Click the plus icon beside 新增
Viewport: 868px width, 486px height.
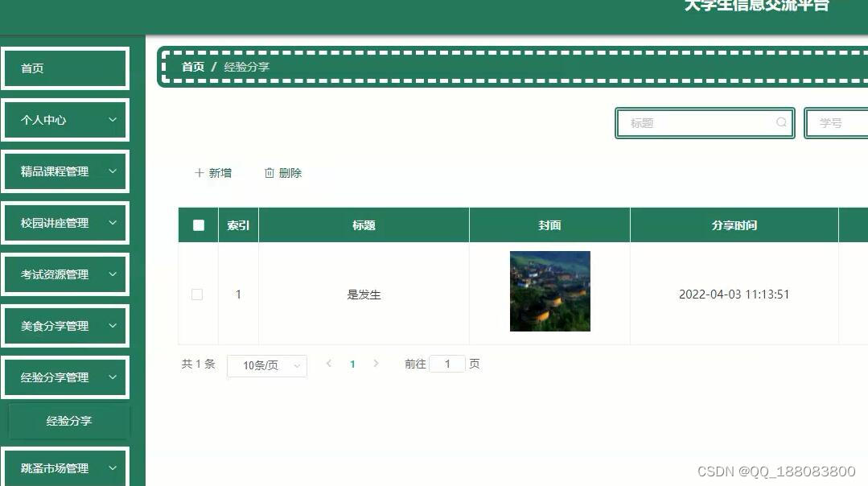[200, 173]
